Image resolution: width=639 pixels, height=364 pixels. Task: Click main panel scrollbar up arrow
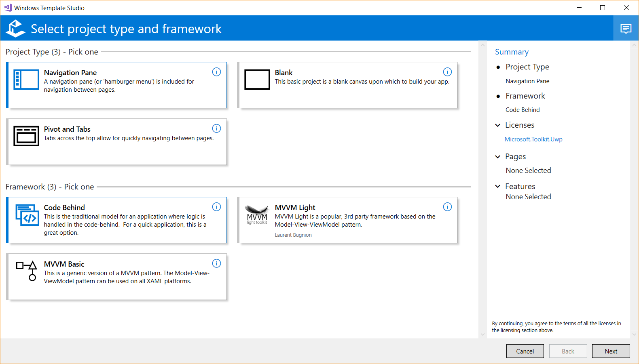pyautogui.click(x=482, y=45)
